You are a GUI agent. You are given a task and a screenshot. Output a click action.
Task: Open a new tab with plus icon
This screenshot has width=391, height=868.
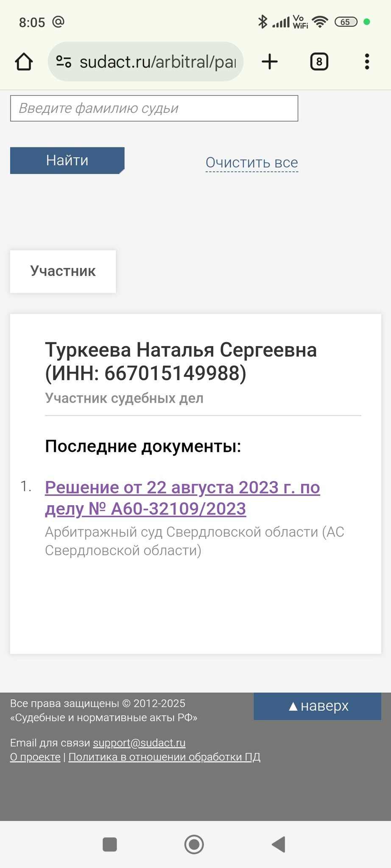tap(270, 62)
